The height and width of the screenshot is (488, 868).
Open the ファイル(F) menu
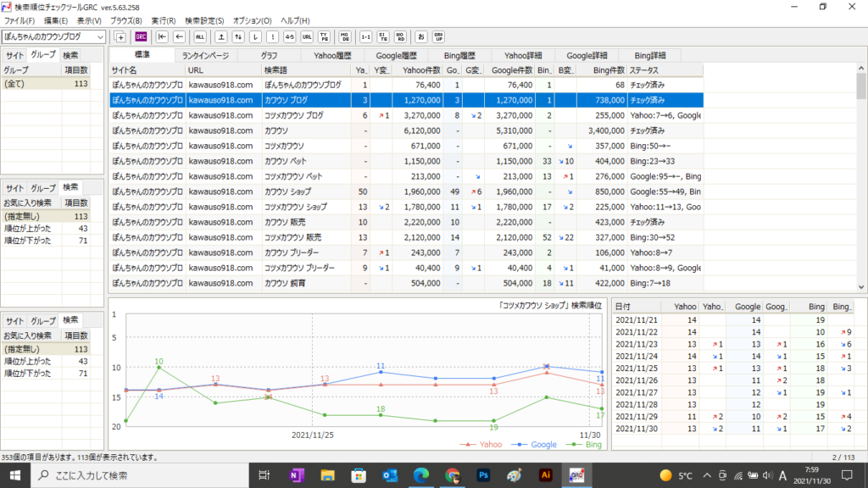click(x=19, y=20)
